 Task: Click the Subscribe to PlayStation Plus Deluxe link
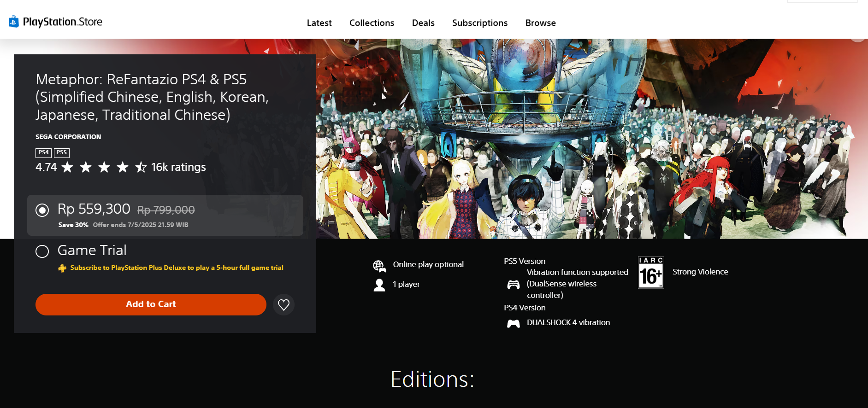pos(177,268)
